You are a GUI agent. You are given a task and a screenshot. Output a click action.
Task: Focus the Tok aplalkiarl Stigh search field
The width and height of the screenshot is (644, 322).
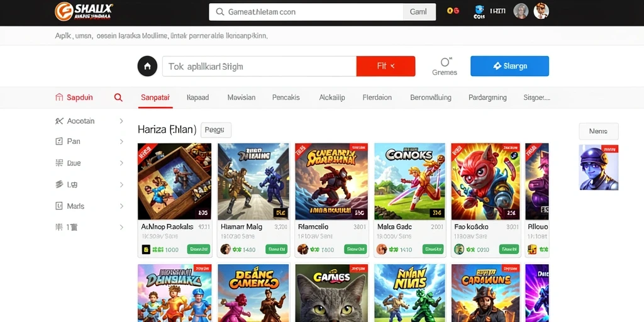point(259,66)
